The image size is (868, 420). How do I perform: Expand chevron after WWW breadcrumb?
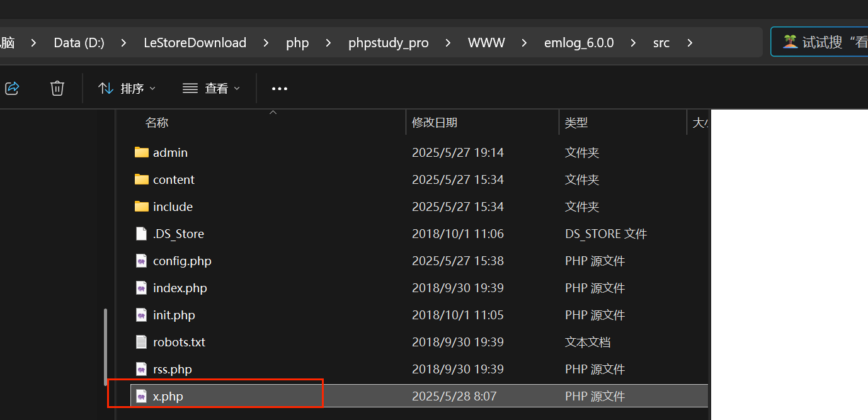pos(524,43)
